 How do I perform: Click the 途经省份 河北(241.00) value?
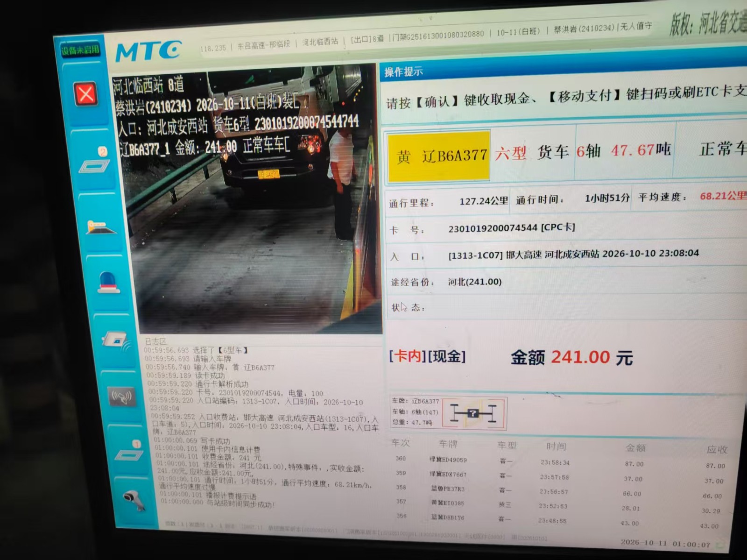pos(475,282)
